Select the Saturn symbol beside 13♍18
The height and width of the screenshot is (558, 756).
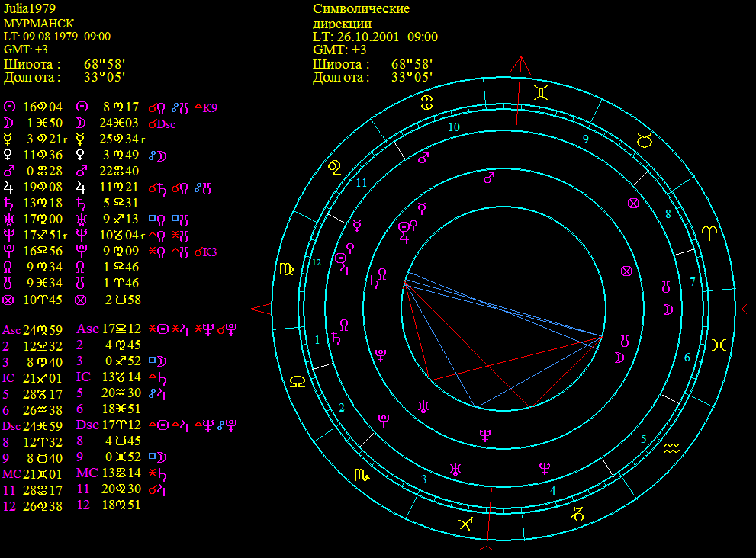click(x=8, y=203)
